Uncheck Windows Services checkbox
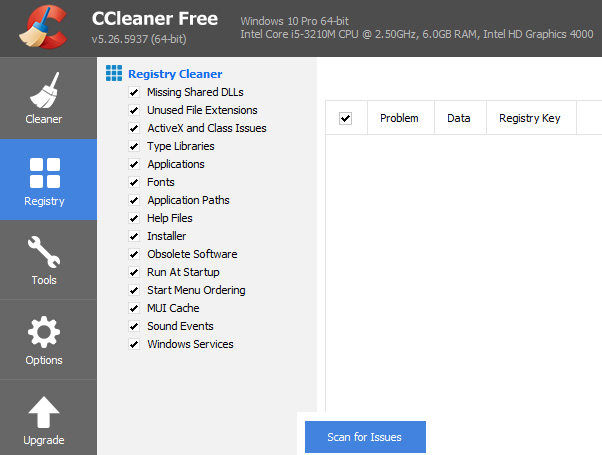 (134, 344)
